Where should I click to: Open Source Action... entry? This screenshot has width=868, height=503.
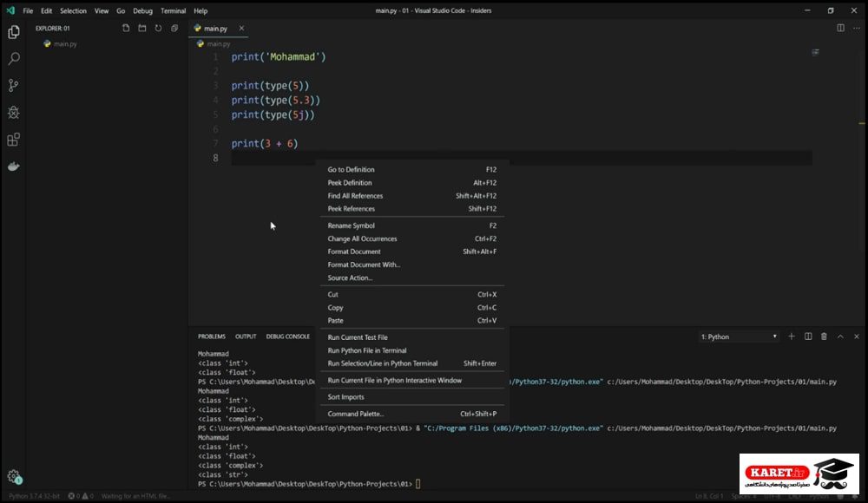pyautogui.click(x=411, y=278)
